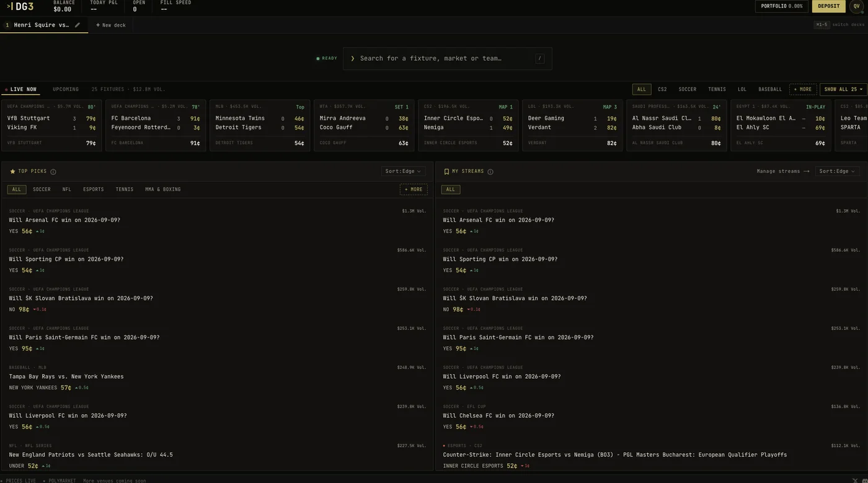868x483 pixels.
Task: Filter Top Picks by Esports
Action: point(94,189)
